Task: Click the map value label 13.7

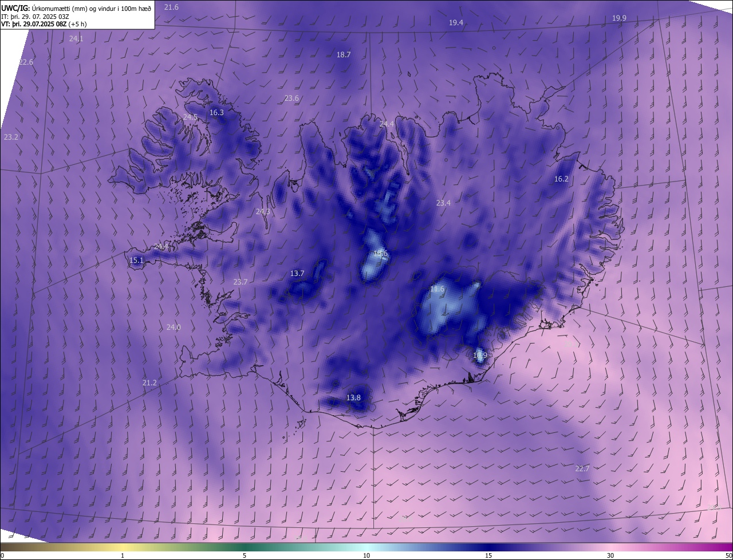Action: tap(297, 273)
